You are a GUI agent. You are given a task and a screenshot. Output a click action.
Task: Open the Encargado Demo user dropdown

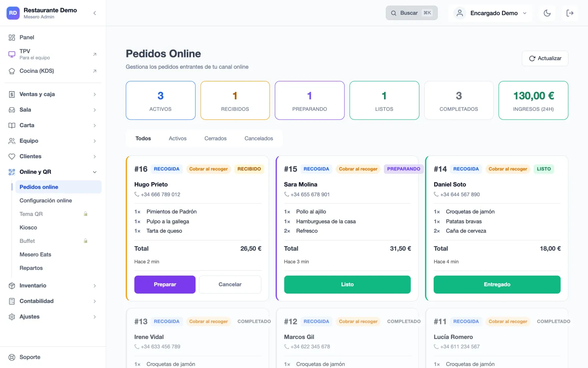491,13
